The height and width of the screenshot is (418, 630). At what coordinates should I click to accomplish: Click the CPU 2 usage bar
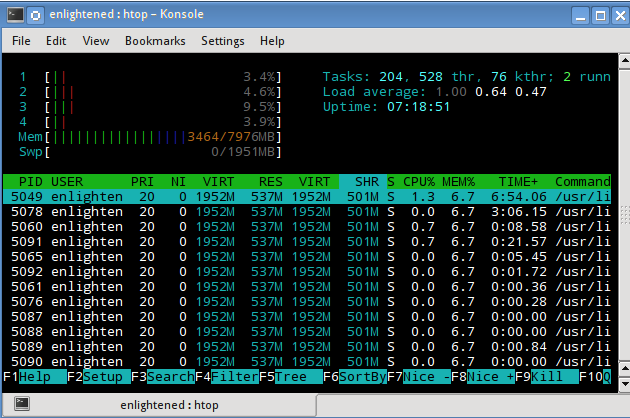[x=149, y=92]
